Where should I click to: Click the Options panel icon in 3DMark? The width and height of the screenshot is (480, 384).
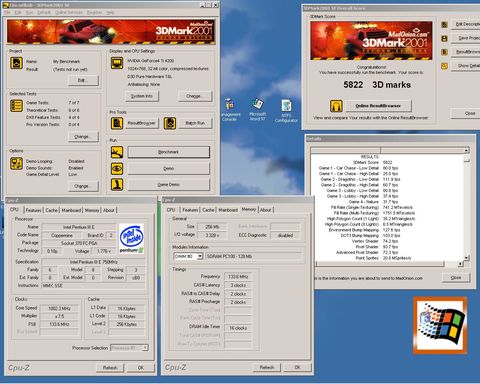click(16, 163)
